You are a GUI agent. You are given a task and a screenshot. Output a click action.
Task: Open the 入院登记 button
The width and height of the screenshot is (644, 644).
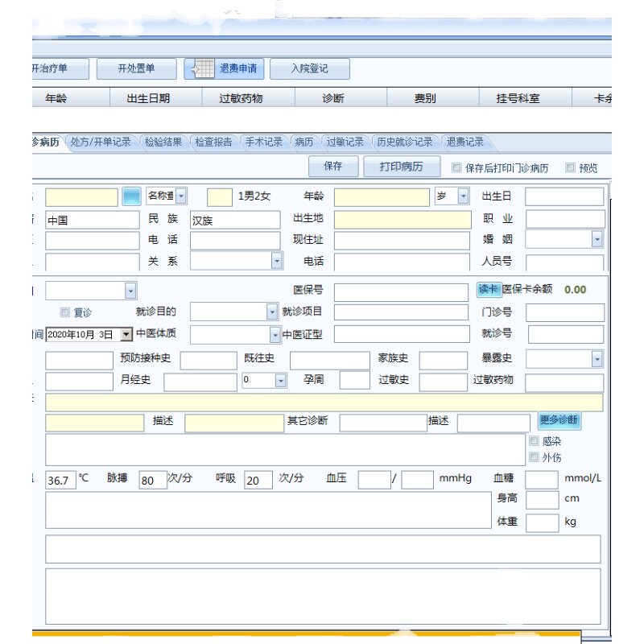[310, 68]
